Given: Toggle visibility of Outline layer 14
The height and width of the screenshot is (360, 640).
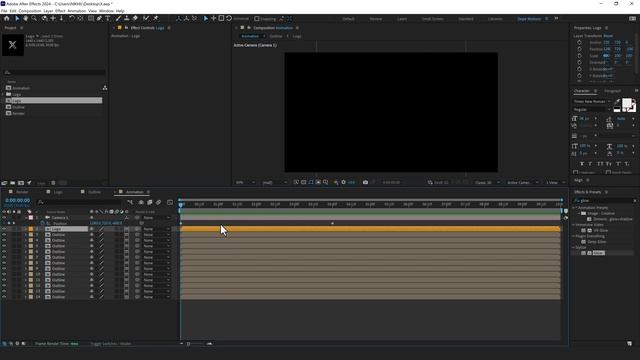Looking at the screenshot, I should coord(4,297).
